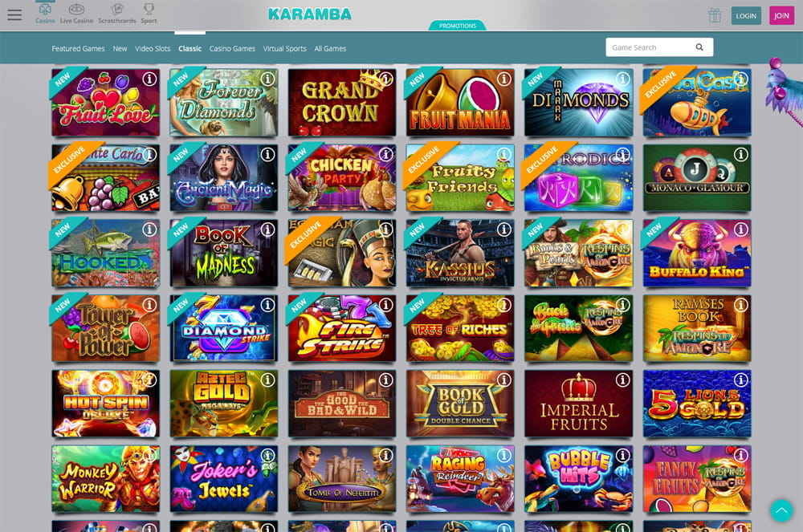This screenshot has height=532, width=803.
Task: Launch the Grand Crown game tile
Action: pyautogui.click(x=341, y=103)
